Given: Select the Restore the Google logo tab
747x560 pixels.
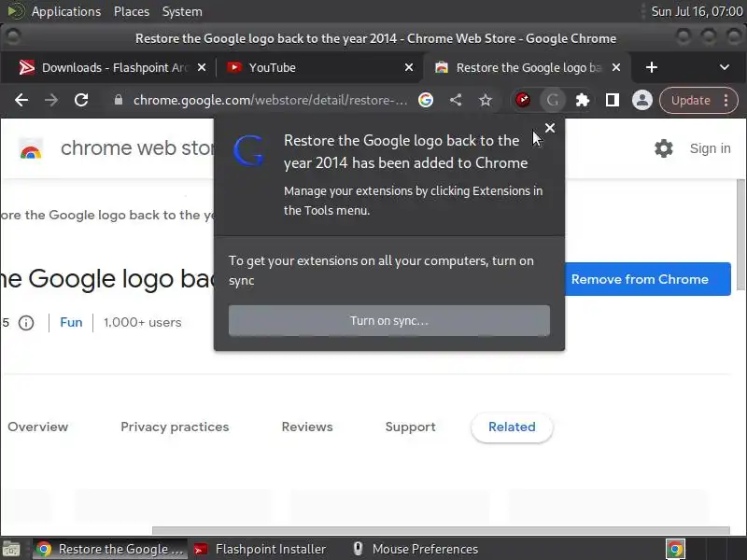Looking at the screenshot, I should tap(527, 67).
